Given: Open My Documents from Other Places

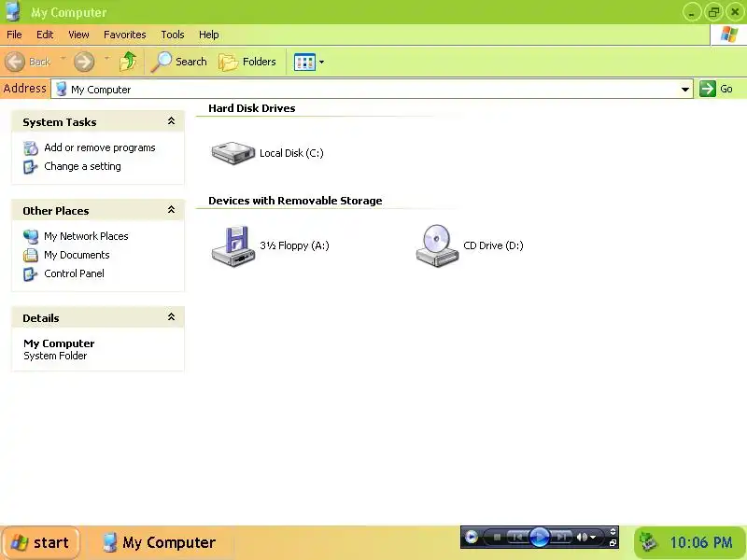Looking at the screenshot, I should pos(77,255).
